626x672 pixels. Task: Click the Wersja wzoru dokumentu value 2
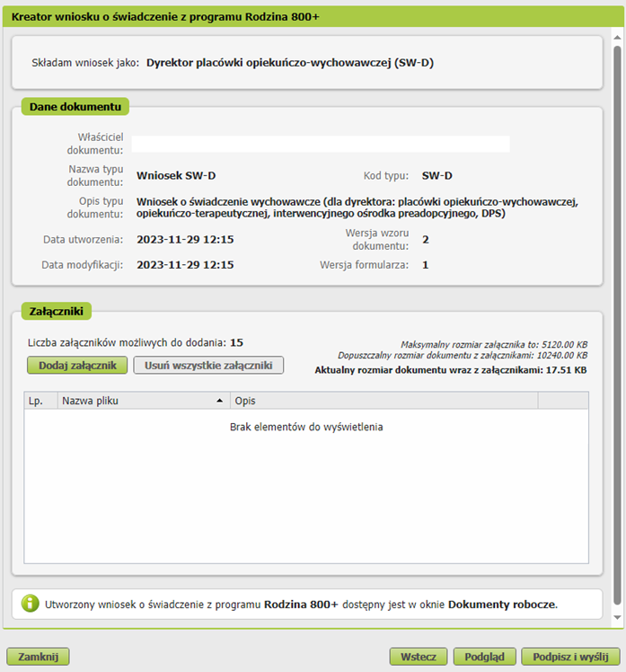[426, 239]
